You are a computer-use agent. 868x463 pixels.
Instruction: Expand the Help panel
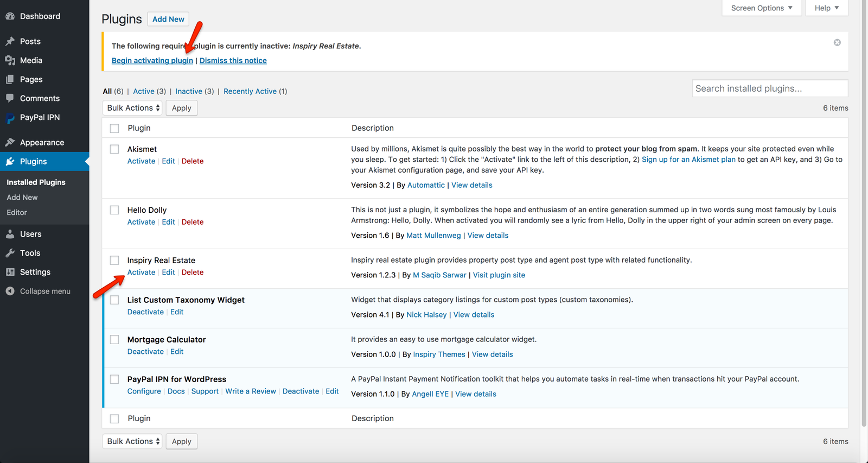(827, 8)
